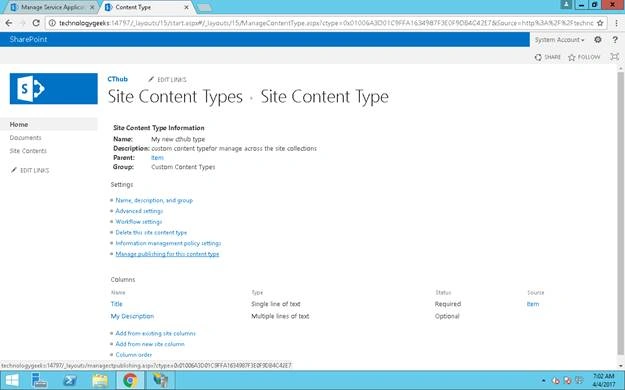Switch to Chrome in taskbar

(x=130, y=380)
